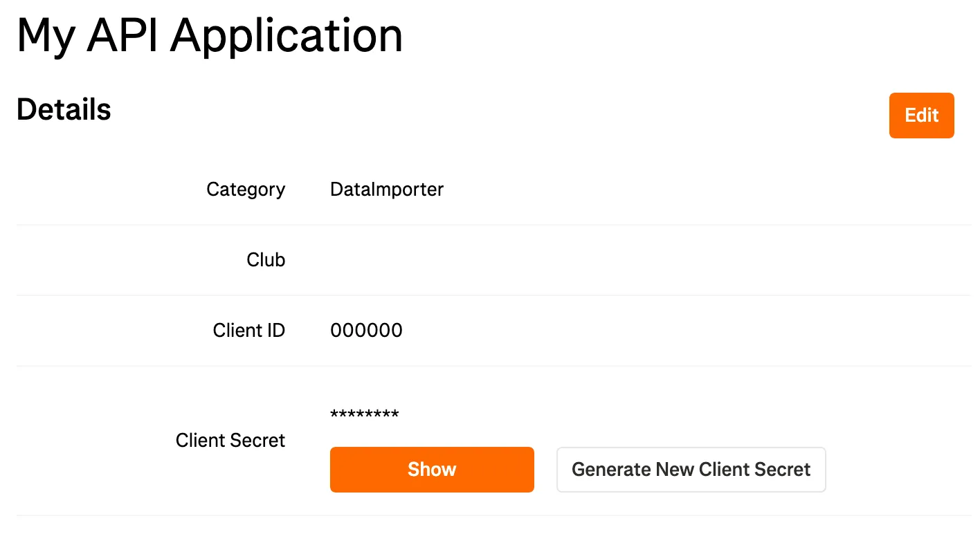
Task: Click the DataImporter category value
Action: (x=387, y=189)
